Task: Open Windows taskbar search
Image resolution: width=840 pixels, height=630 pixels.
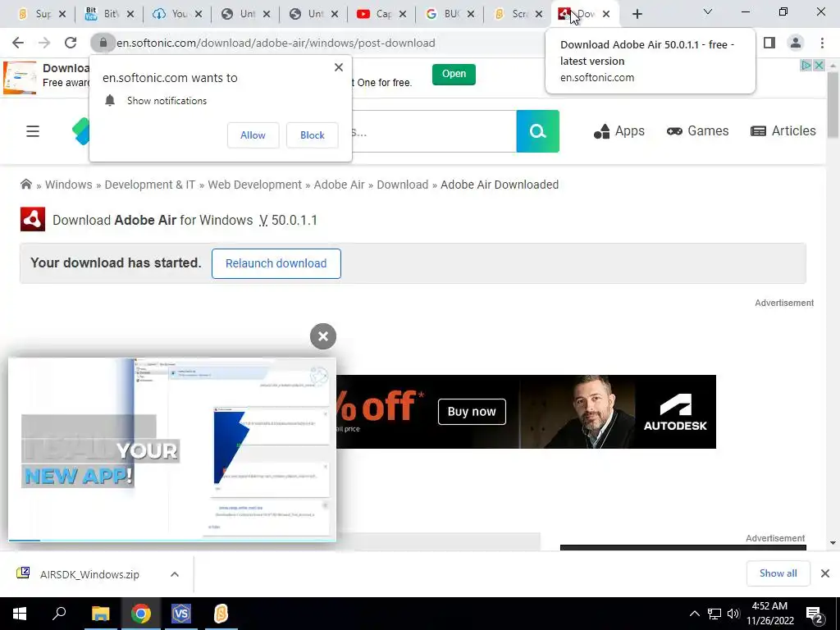Action: pos(59,614)
